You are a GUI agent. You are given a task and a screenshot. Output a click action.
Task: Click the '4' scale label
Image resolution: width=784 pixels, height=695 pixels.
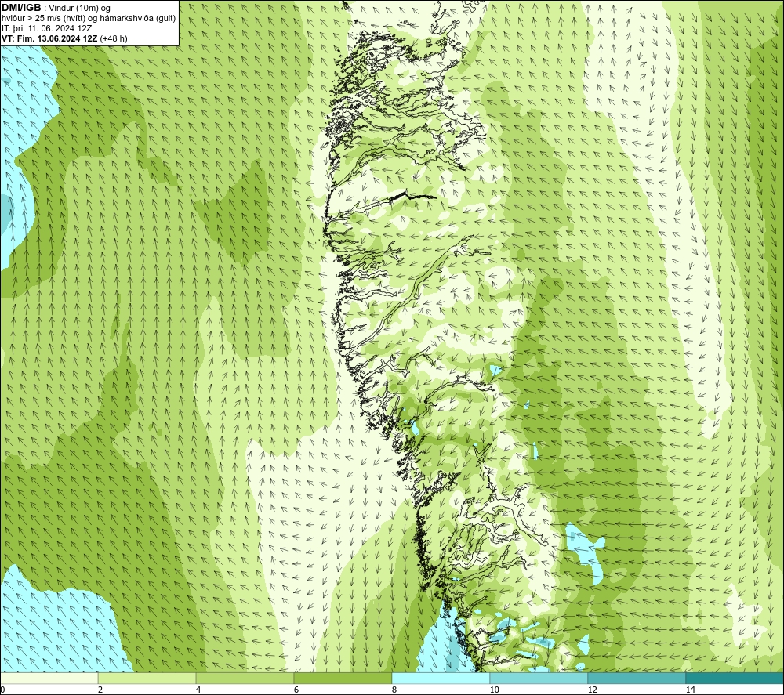198,690
